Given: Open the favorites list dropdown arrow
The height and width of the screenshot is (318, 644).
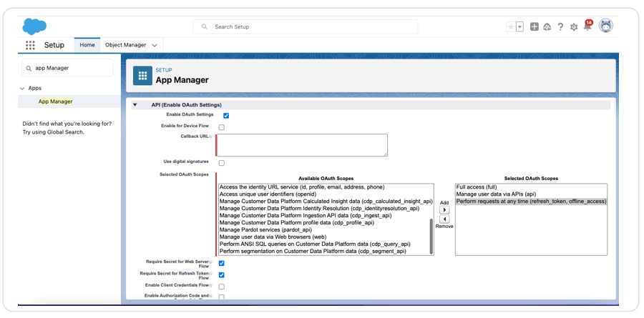Looking at the screenshot, I should 519,27.
